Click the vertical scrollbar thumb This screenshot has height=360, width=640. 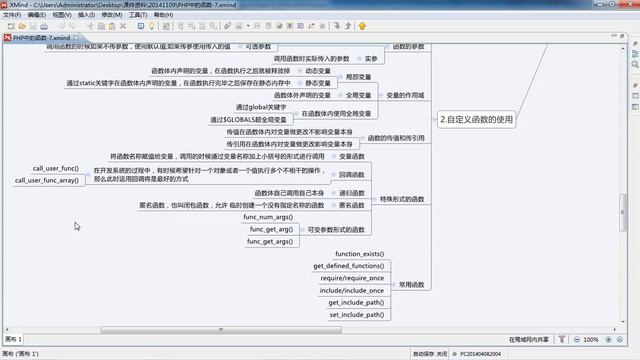click(x=623, y=212)
